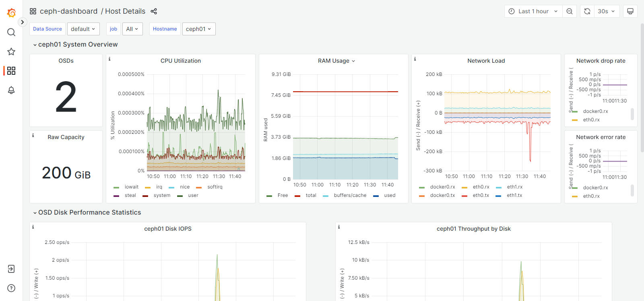Show info for Network Load panel
644x301 pixels.
tap(415, 59)
